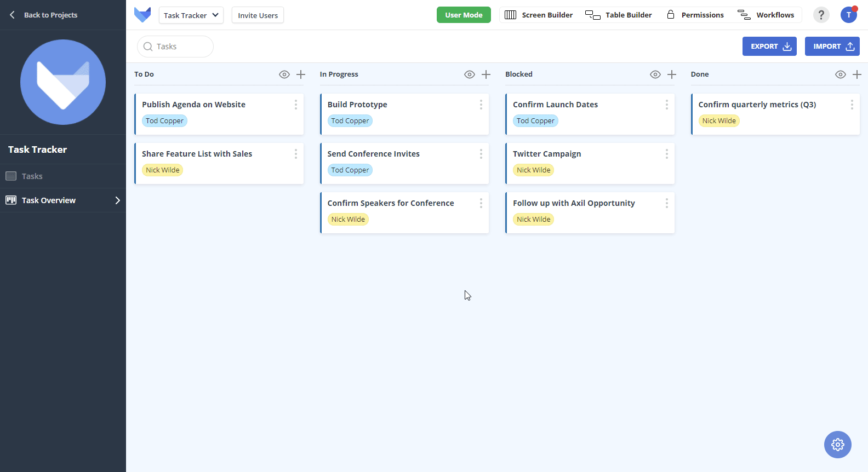Click the floating settings gear button

point(838,445)
